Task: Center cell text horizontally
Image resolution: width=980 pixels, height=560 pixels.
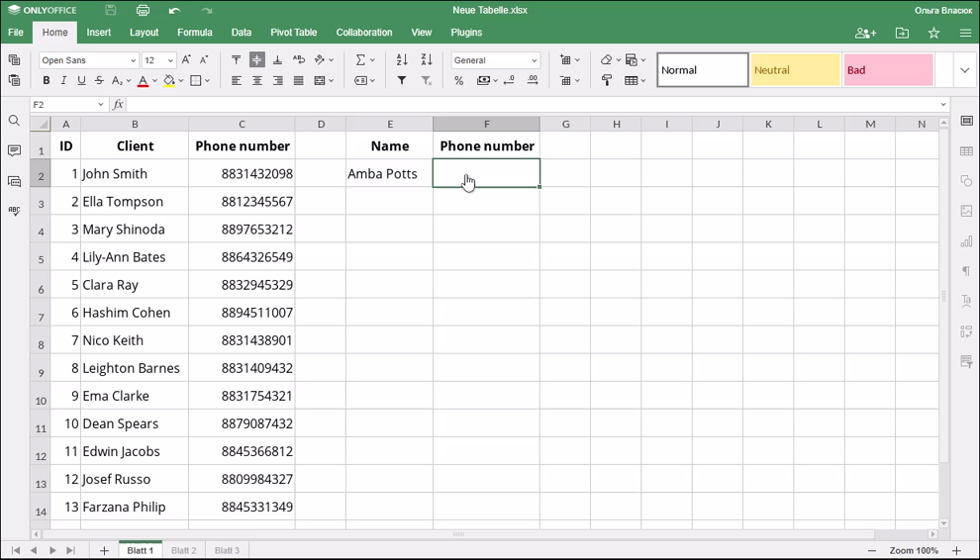Action: (256, 80)
